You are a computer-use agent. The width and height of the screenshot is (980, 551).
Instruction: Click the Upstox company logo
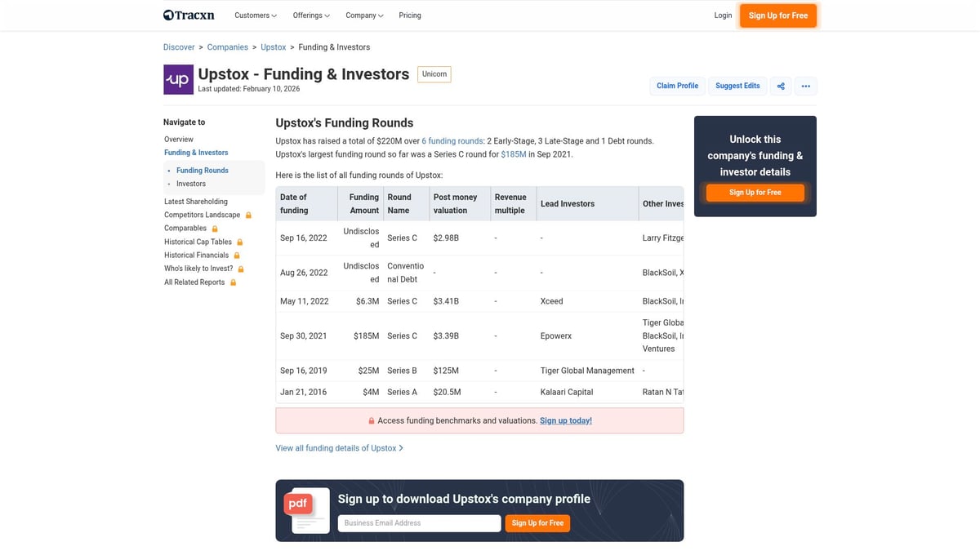[x=178, y=79]
